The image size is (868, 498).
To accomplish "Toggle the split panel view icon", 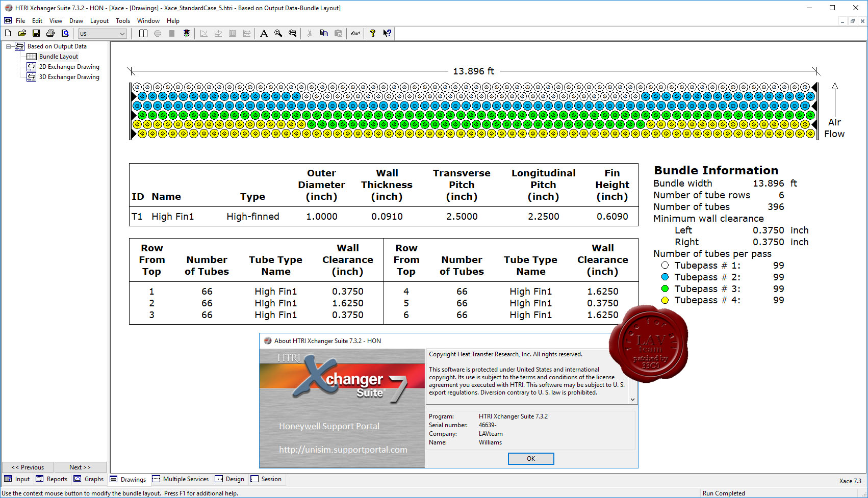I will (143, 33).
